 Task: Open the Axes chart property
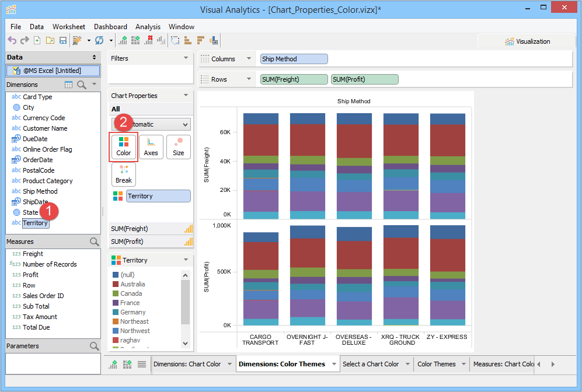pos(151,147)
